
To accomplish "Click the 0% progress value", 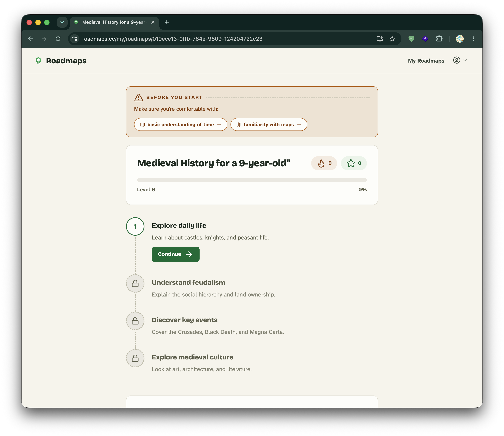I will coord(363,190).
